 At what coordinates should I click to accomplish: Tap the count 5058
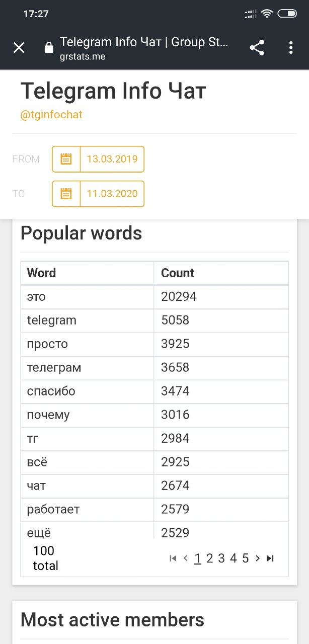pos(175,320)
